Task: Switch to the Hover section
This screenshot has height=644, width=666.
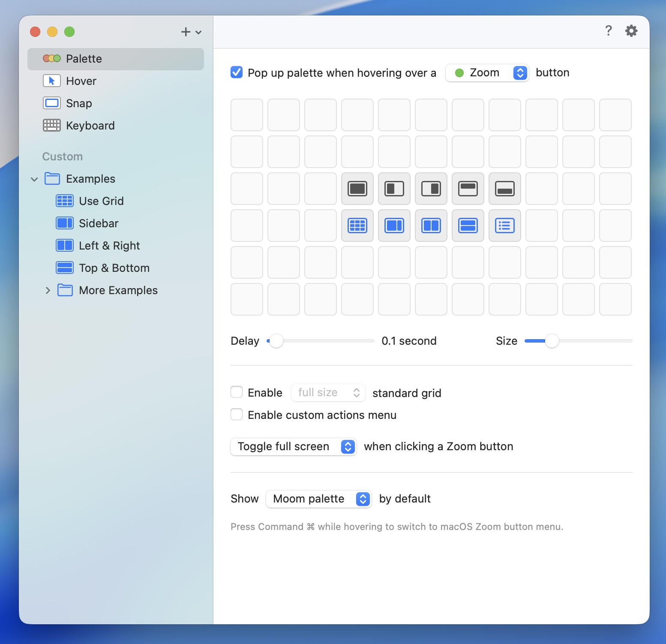Action: (x=81, y=81)
